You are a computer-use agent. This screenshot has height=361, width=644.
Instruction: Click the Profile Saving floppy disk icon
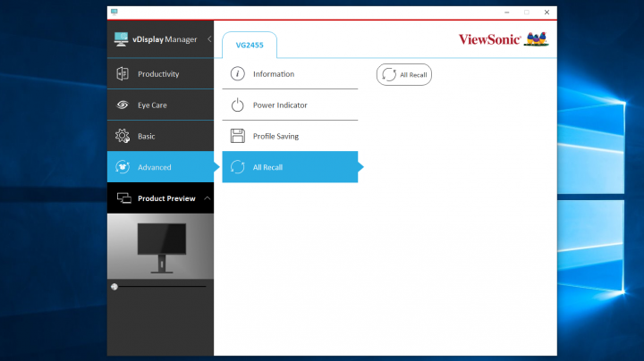point(237,136)
